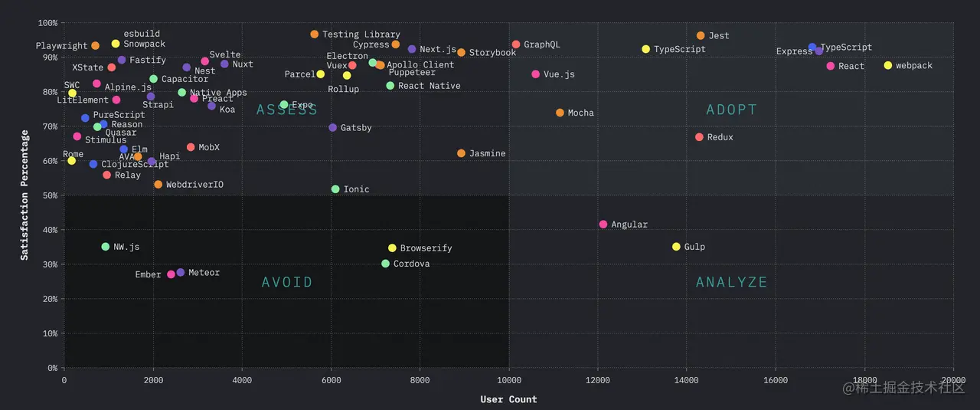Click the "Electron" label text
Screen dimensions: 980x410
(x=348, y=56)
